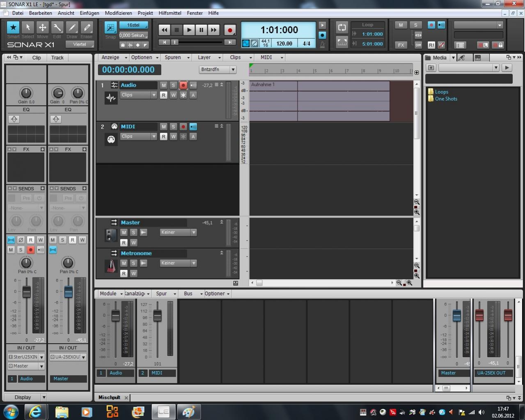Open Internet Explorer from the taskbar

36,412
